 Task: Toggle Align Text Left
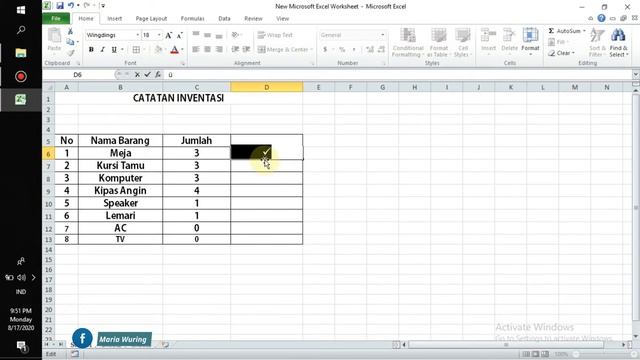coord(196,49)
